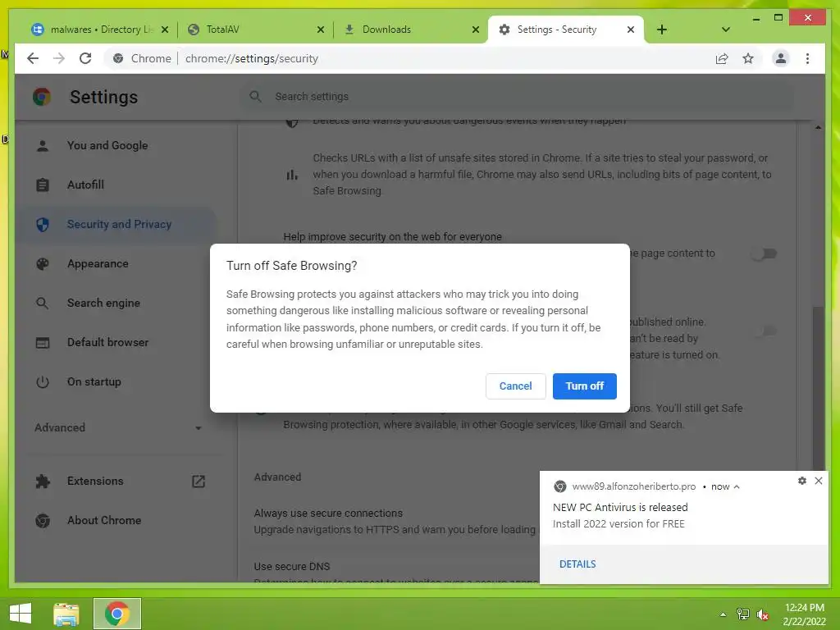Click the power On startup icon

click(x=43, y=381)
